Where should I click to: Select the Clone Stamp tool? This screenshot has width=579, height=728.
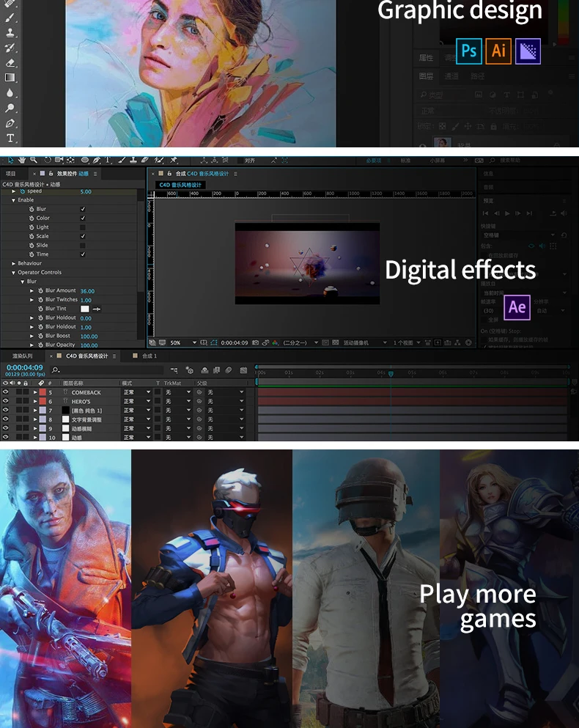click(10, 32)
